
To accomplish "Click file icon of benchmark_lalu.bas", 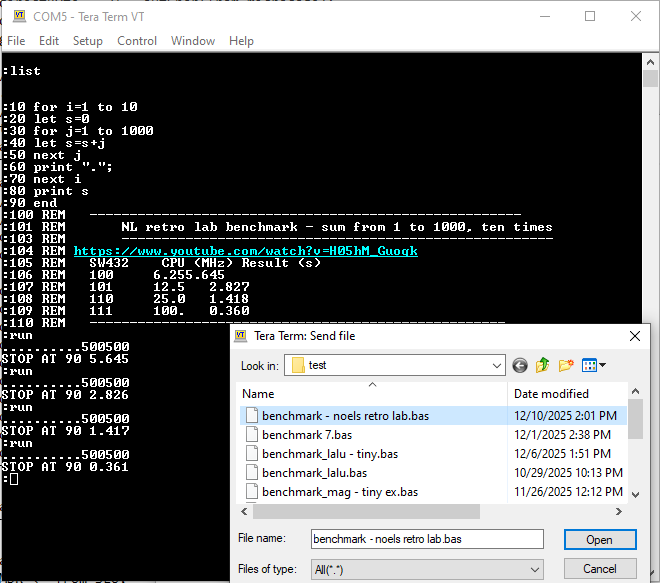I will click(x=251, y=473).
